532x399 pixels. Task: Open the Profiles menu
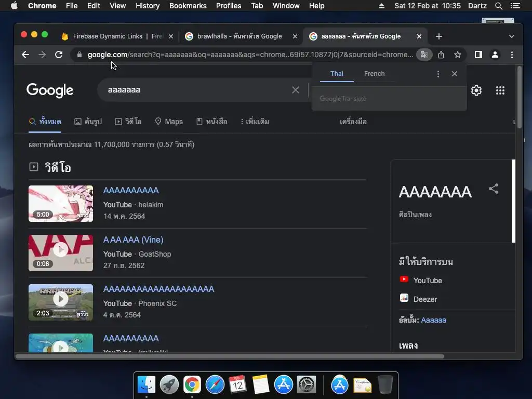pyautogui.click(x=229, y=6)
